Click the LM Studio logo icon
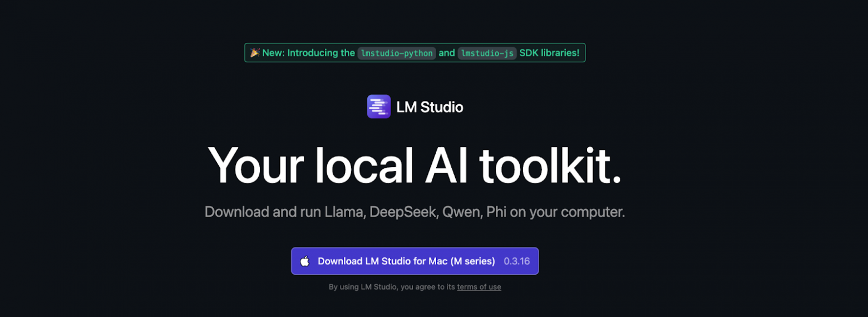Viewport: 868px width, 317px height. pos(378,106)
